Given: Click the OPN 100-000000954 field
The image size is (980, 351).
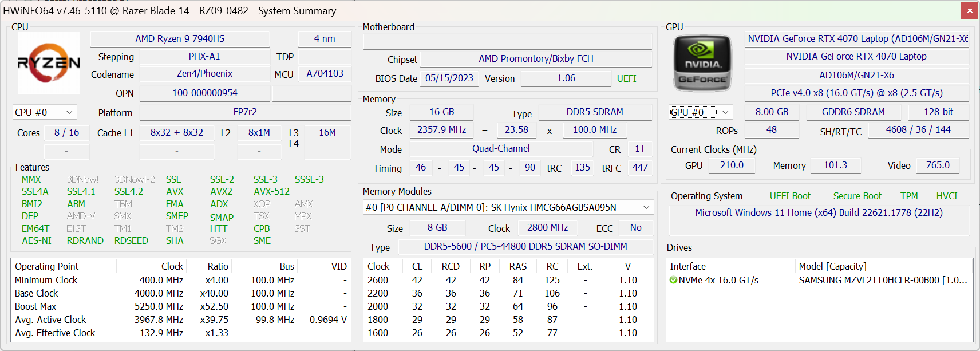Looking at the screenshot, I should (x=204, y=93).
